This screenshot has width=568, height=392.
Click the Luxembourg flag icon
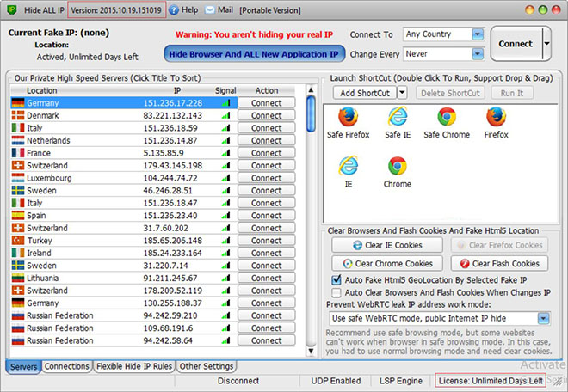tap(18, 178)
